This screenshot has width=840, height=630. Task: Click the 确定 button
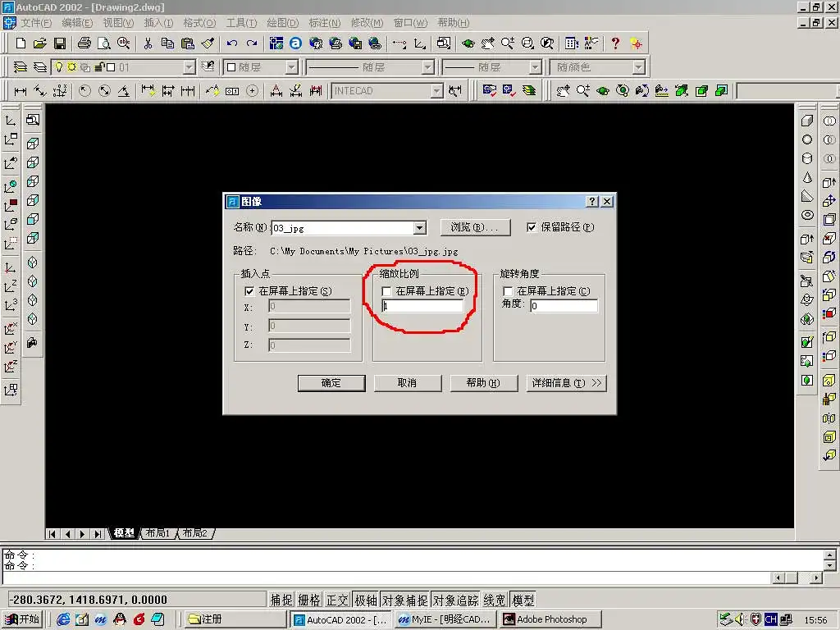[331, 383]
